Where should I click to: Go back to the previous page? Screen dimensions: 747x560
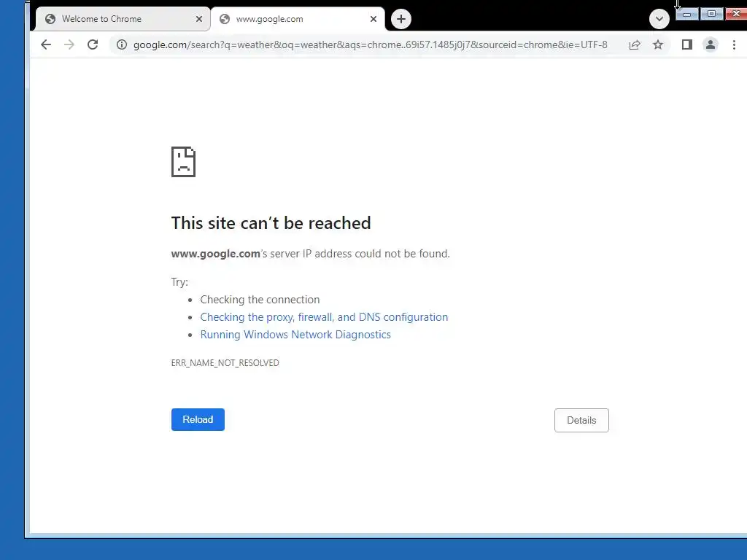[x=46, y=44]
